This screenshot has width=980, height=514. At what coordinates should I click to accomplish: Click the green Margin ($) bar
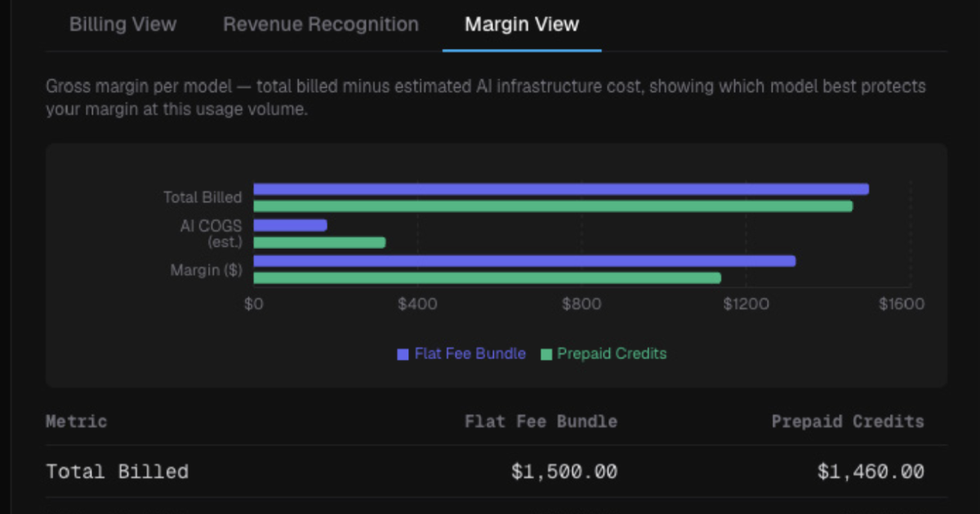[x=488, y=278]
